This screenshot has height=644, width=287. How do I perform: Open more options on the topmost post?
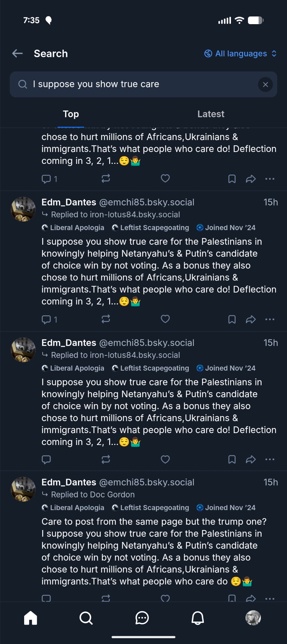click(x=270, y=179)
